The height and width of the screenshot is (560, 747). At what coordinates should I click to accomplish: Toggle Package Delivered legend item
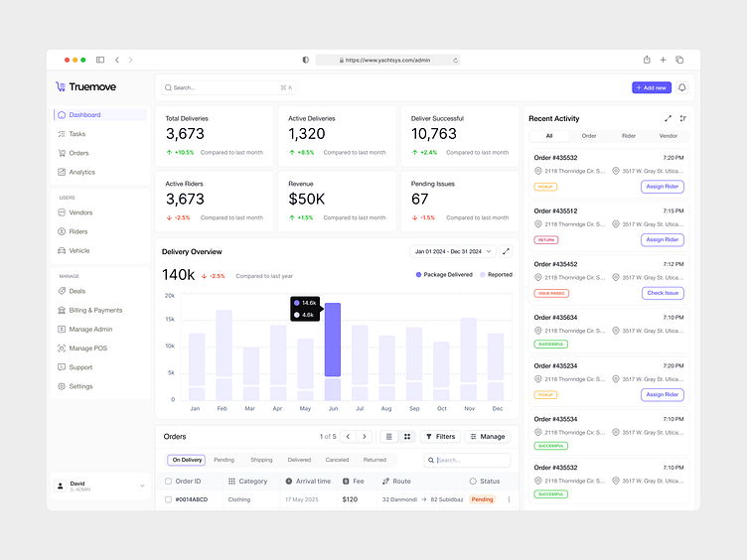444,275
